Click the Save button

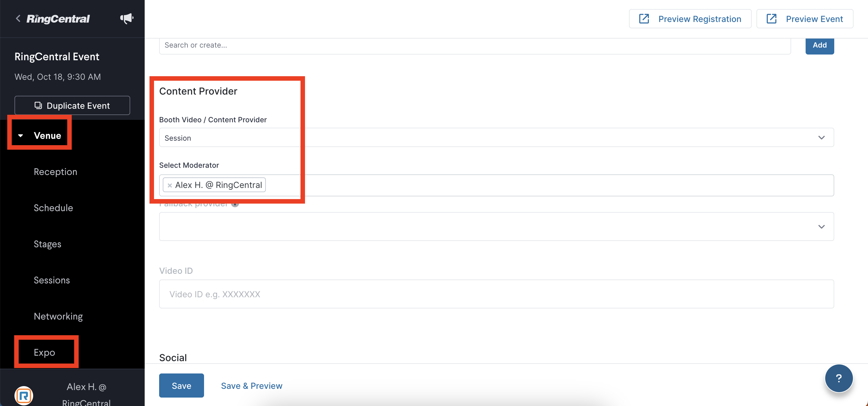[181, 386]
